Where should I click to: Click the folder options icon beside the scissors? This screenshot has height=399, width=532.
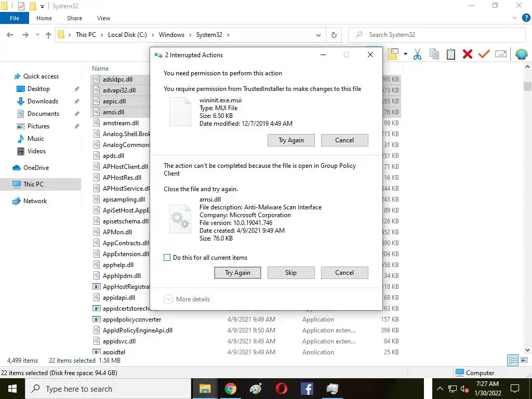393,54
